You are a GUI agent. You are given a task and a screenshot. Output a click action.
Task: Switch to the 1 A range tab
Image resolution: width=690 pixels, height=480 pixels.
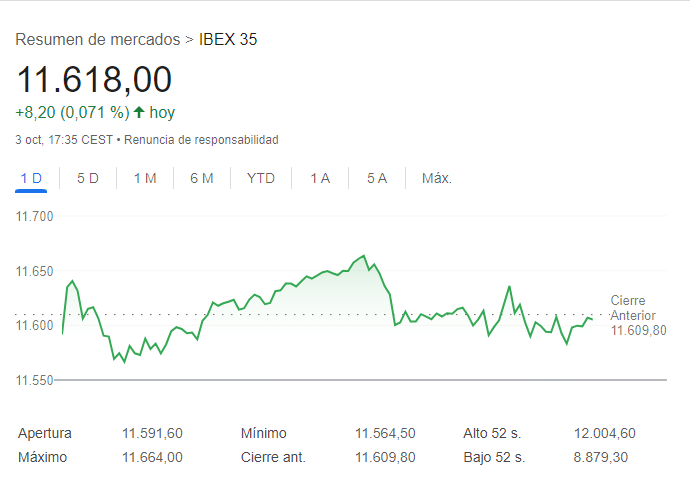coord(320,178)
